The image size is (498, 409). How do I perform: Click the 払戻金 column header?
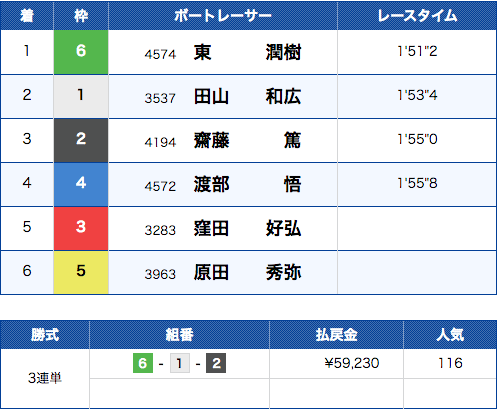tap(336, 335)
